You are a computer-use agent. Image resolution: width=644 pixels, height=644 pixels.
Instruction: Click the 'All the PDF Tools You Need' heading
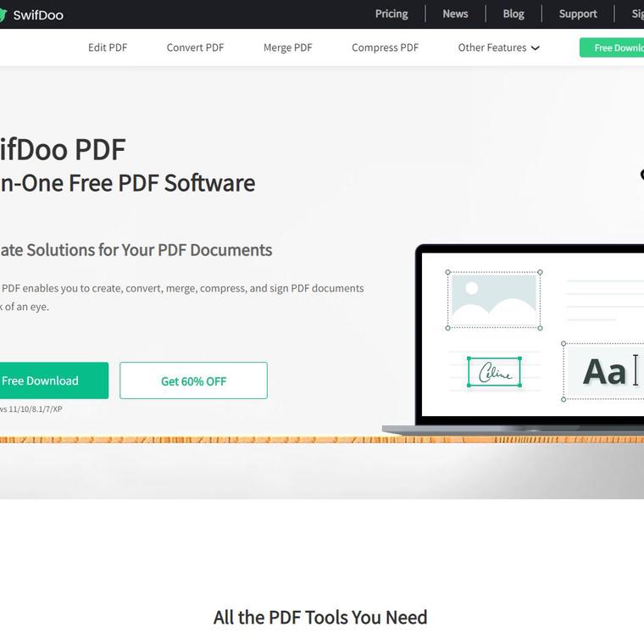(x=320, y=617)
